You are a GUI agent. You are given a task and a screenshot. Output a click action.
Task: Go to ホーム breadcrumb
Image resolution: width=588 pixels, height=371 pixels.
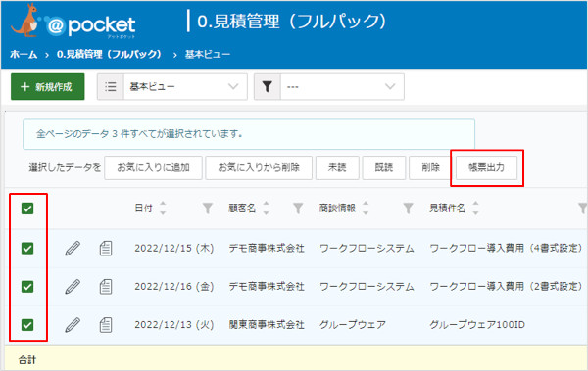pos(24,55)
